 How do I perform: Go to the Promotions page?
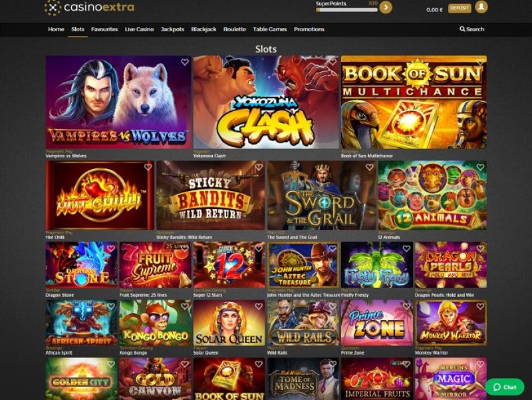point(309,29)
